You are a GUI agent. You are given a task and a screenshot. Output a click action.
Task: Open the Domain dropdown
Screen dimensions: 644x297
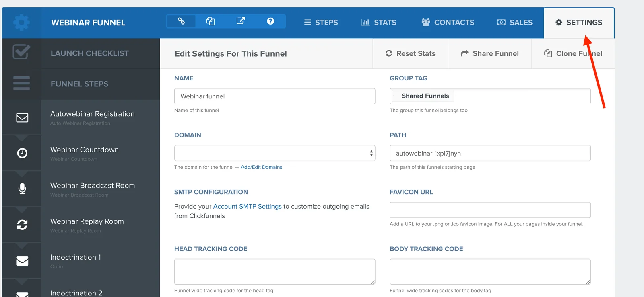(275, 153)
